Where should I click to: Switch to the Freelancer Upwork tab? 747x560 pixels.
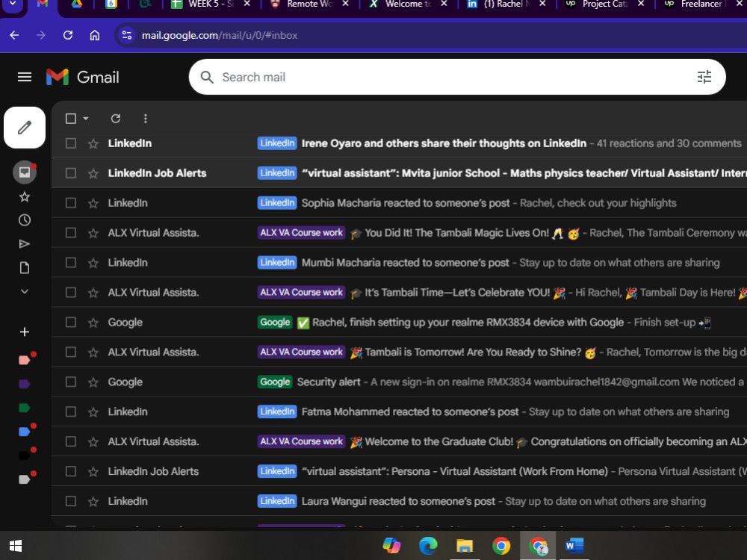(703, 4)
